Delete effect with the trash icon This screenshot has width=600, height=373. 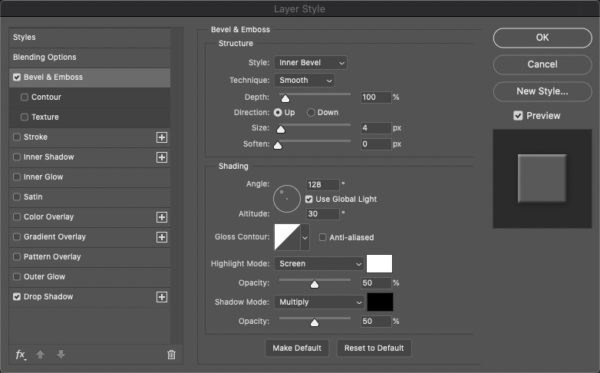point(171,355)
